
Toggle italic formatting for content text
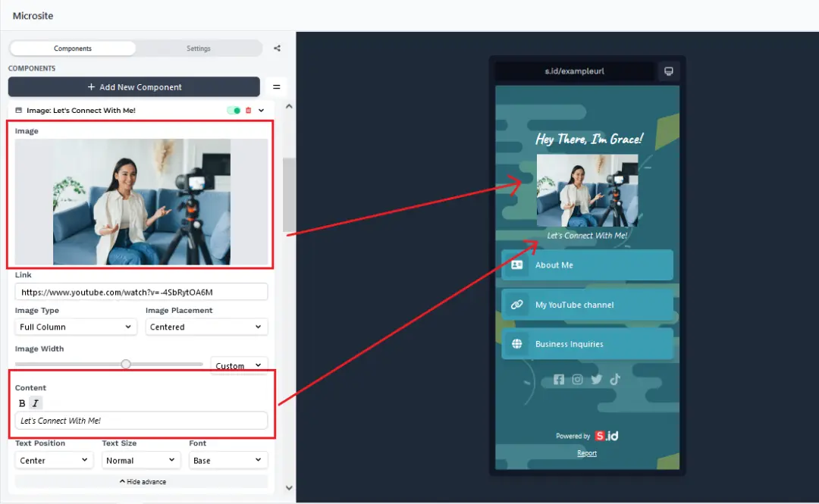pyautogui.click(x=36, y=403)
